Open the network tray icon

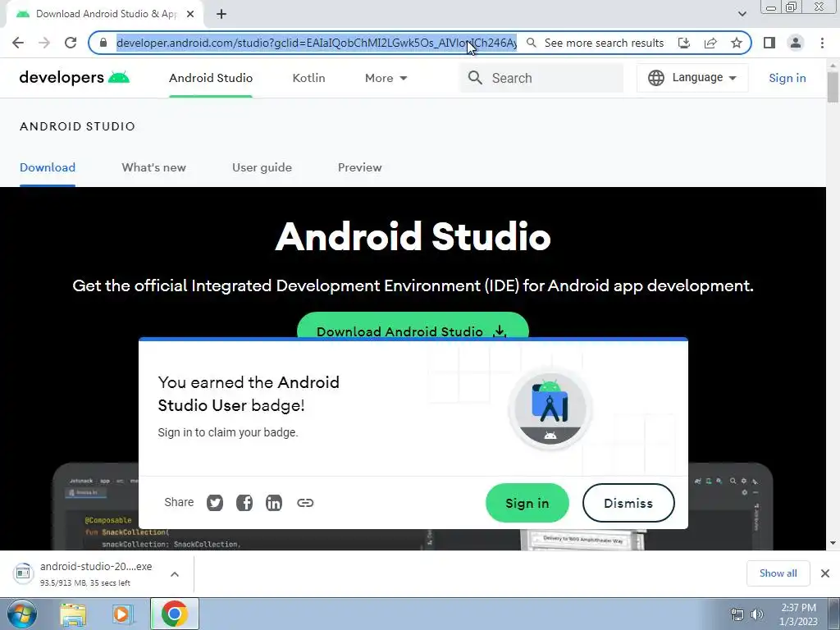[x=737, y=614]
